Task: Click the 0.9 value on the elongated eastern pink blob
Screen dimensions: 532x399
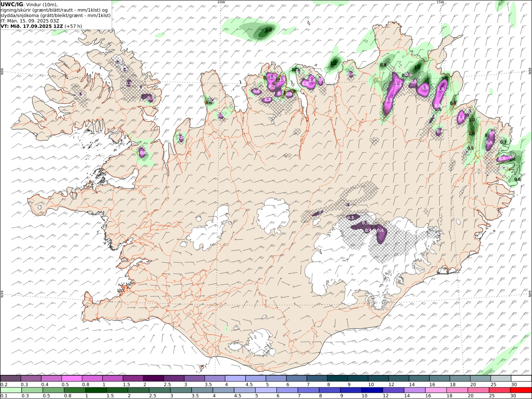Action: click(502, 158)
